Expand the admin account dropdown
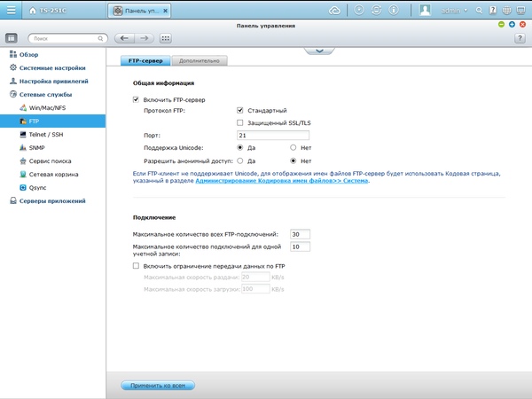 point(454,11)
